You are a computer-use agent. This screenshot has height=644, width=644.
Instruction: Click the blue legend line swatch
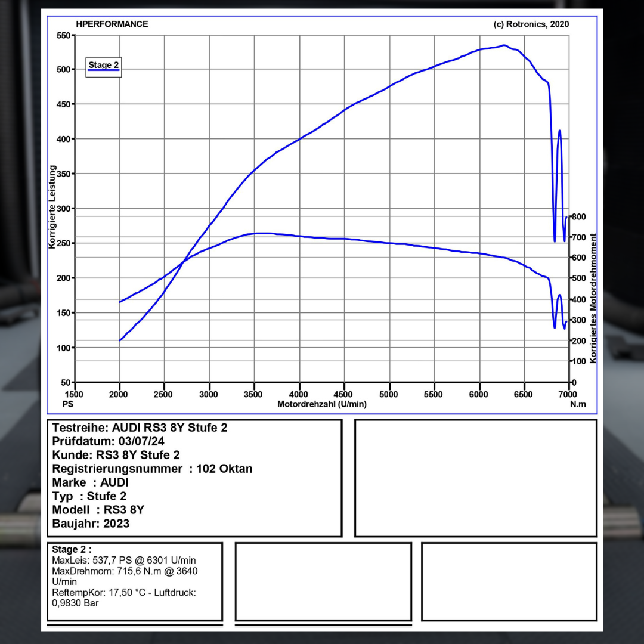coord(104,71)
